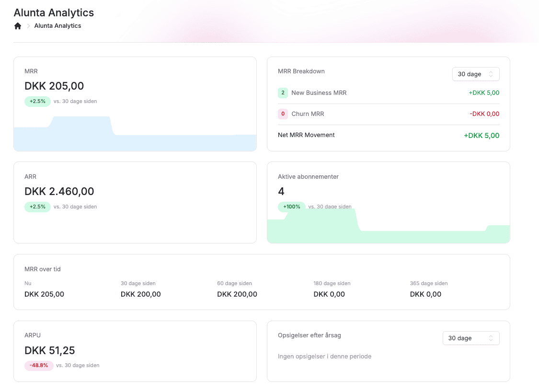Click the New Business MRR count badge

[283, 92]
